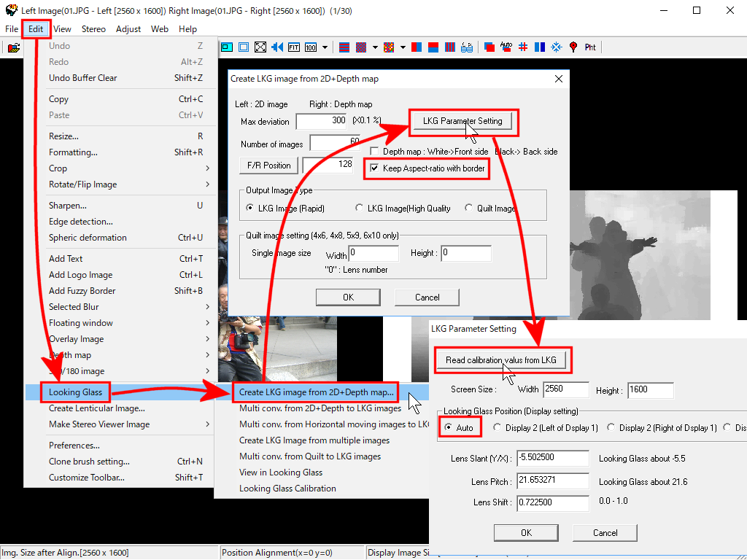Select LKG Image (Rapid) output type

coord(249,208)
